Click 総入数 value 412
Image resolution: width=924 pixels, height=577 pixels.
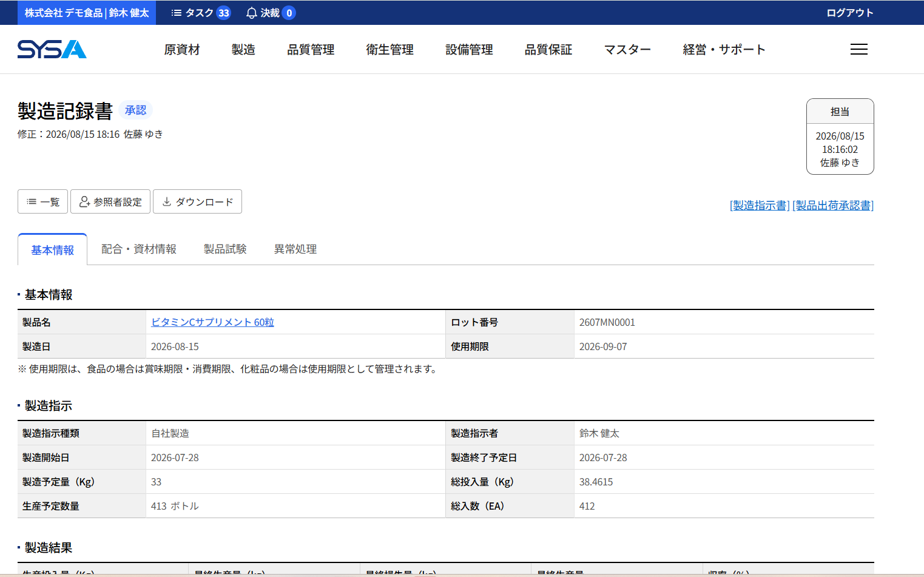click(587, 506)
